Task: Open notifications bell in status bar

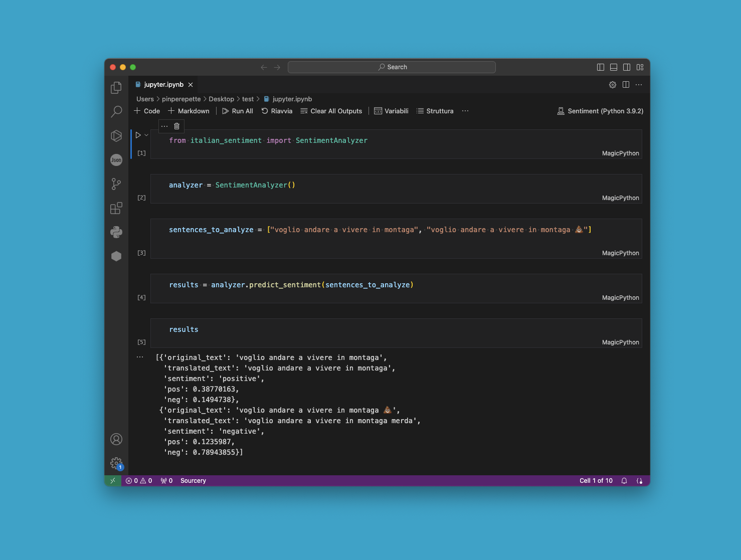Action: [624, 481]
